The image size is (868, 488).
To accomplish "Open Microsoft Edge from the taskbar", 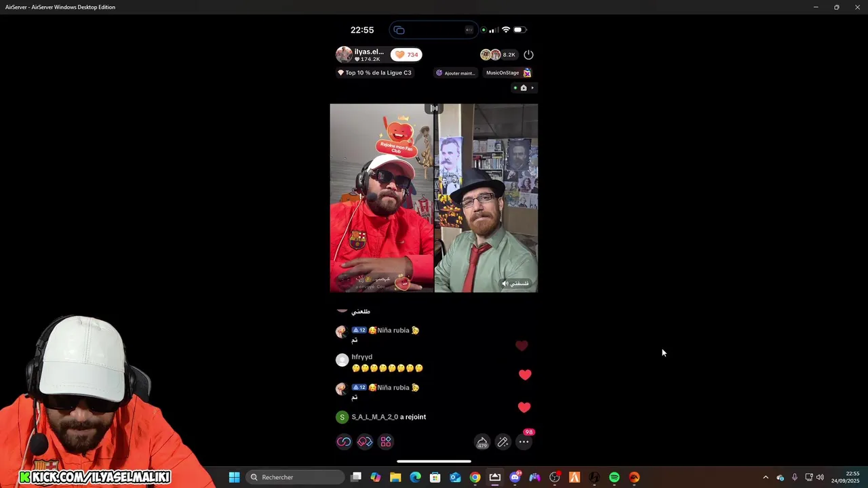I will pyautogui.click(x=416, y=477).
